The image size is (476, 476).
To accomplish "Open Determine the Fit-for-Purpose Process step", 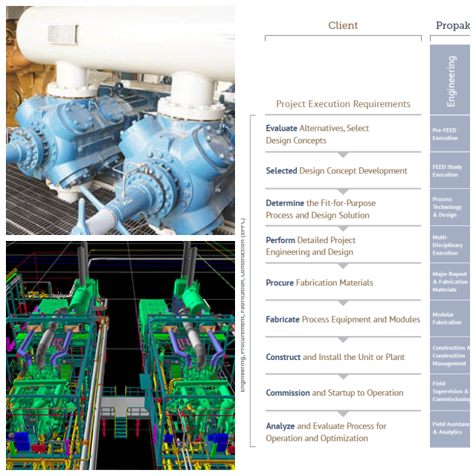I will [x=321, y=209].
